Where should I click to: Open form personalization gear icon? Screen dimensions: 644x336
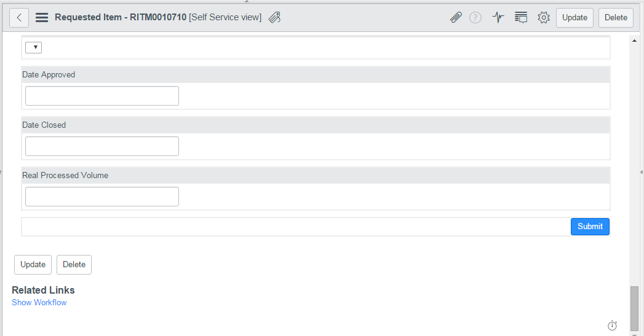pyautogui.click(x=544, y=18)
